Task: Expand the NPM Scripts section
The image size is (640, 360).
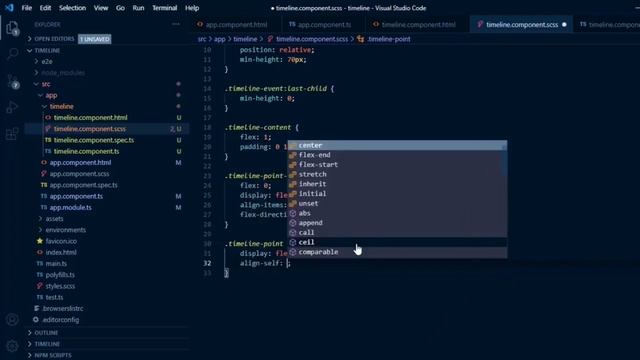Action: click(x=53, y=355)
